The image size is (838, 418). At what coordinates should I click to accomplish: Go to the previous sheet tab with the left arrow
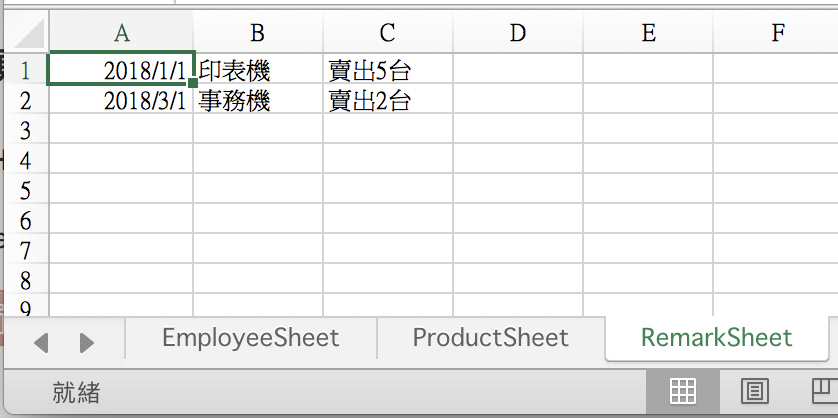41,343
